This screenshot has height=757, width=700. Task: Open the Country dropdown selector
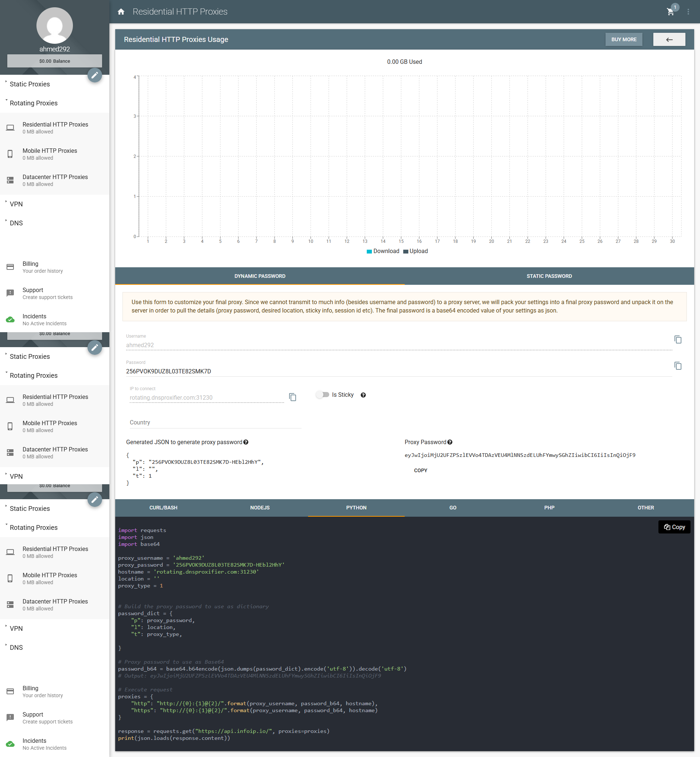coord(215,423)
